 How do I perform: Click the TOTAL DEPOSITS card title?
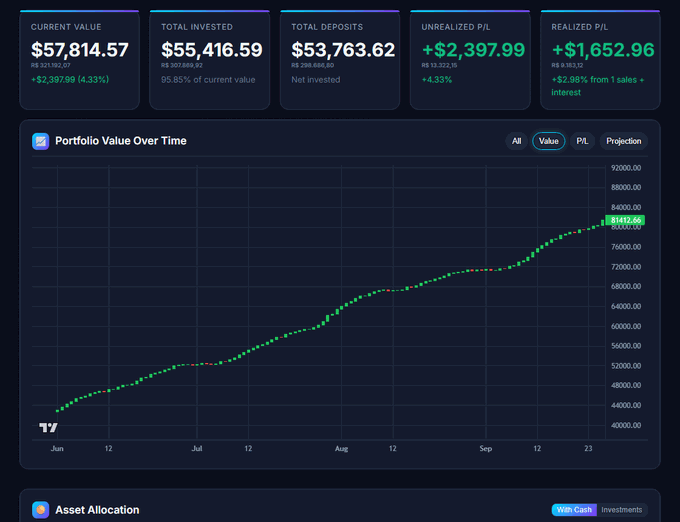[x=327, y=27]
